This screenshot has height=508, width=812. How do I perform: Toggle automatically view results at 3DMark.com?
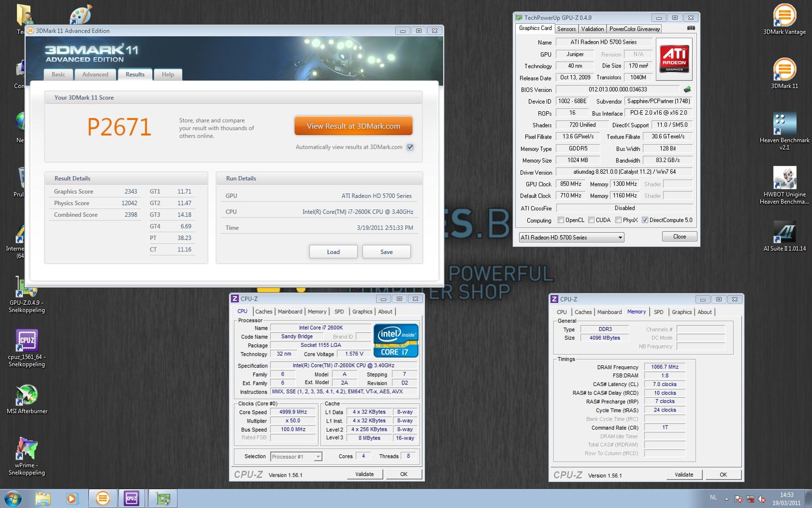point(410,147)
